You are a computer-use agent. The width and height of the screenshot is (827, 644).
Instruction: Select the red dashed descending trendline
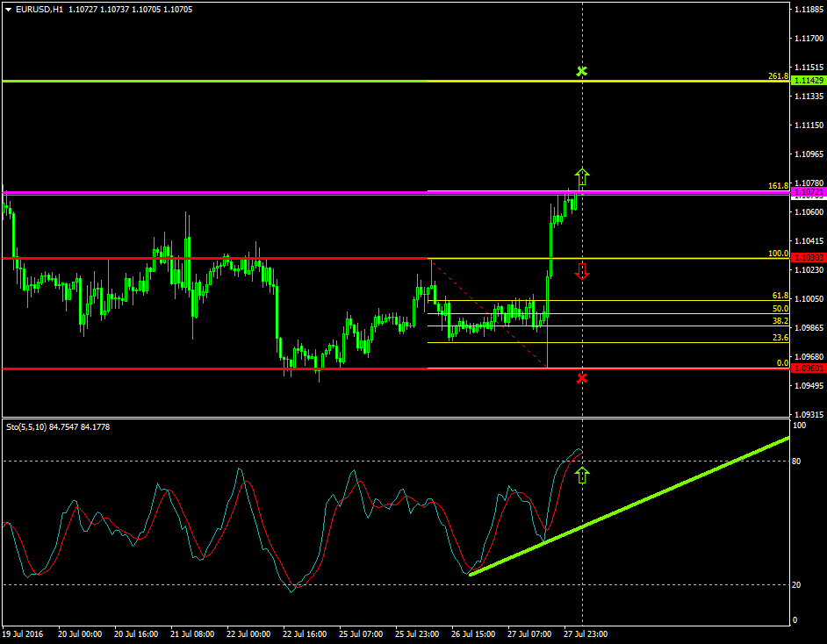coord(487,311)
